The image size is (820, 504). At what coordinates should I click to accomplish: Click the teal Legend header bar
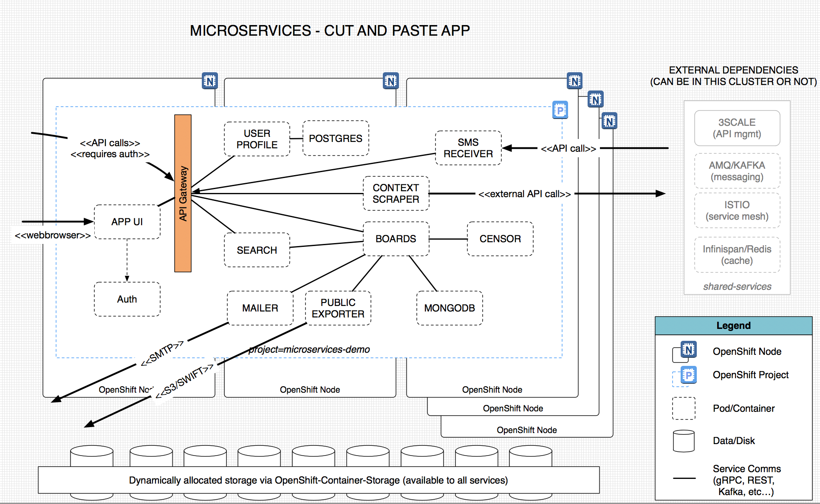pos(733,326)
